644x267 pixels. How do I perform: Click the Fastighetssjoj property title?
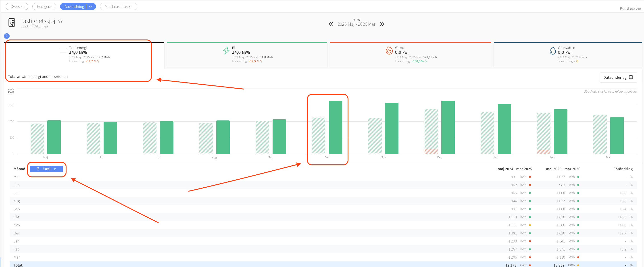pos(38,21)
